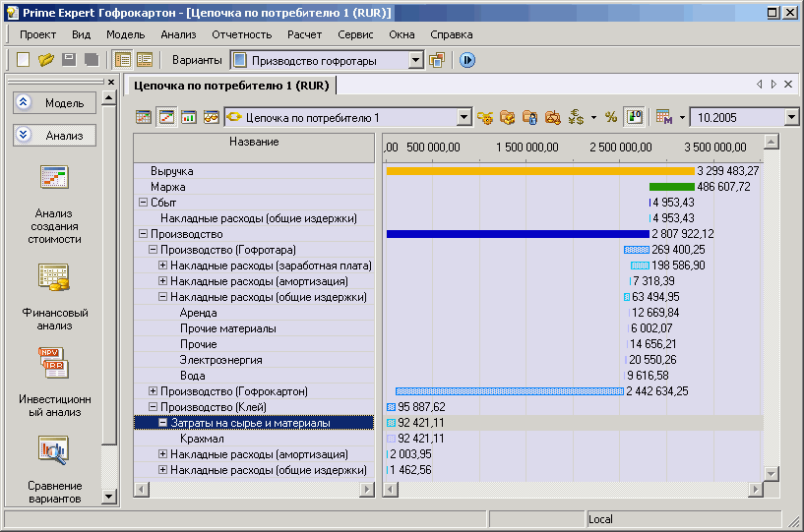Open the period type drop arrow
The image size is (804, 532).
(682, 118)
